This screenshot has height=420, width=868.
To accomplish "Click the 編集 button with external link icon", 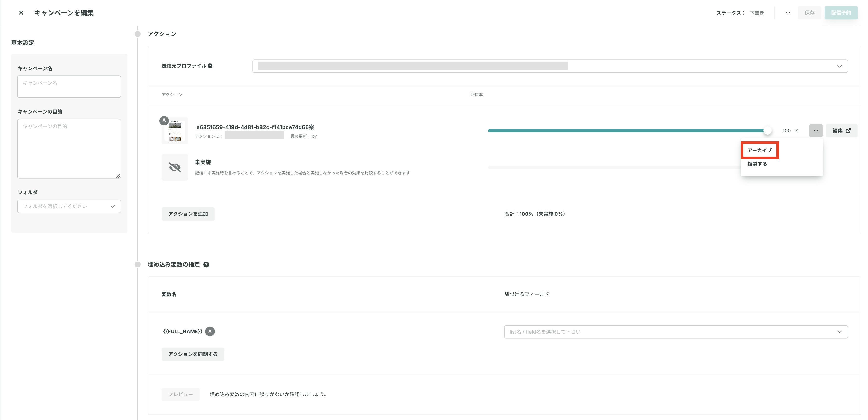I will (841, 131).
